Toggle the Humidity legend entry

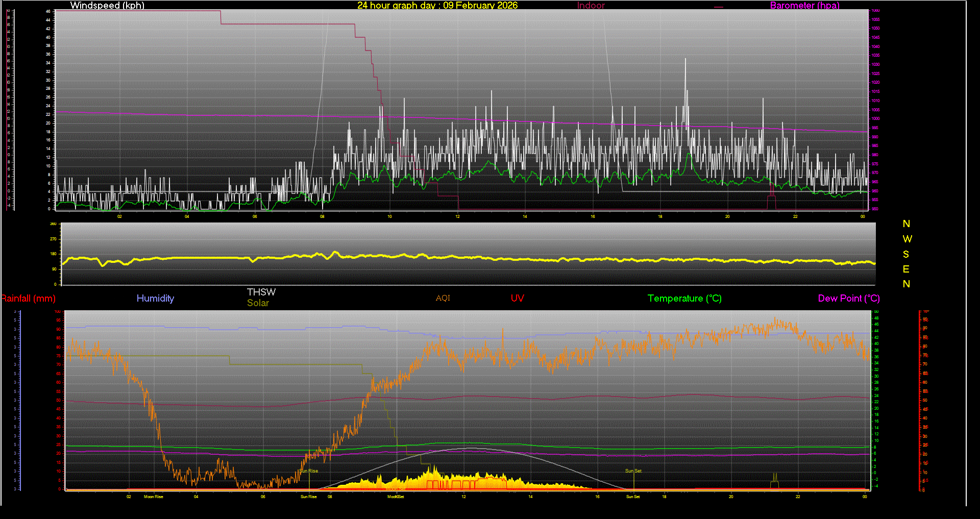click(155, 299)
